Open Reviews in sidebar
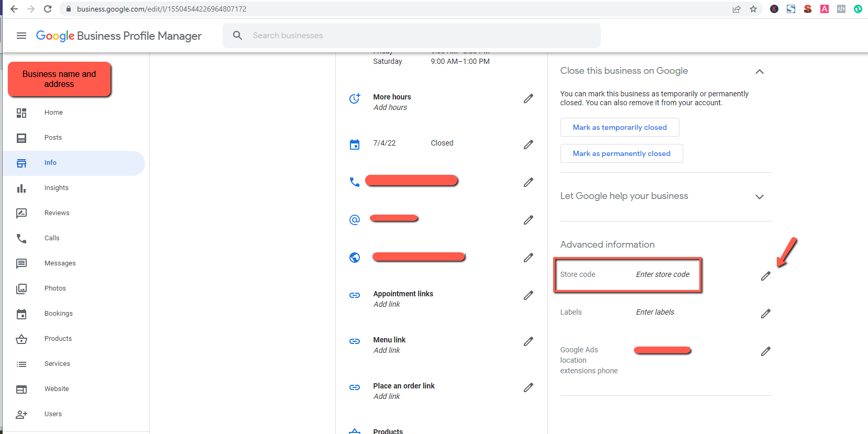This screenshot has height=434, width=868. 74,213
